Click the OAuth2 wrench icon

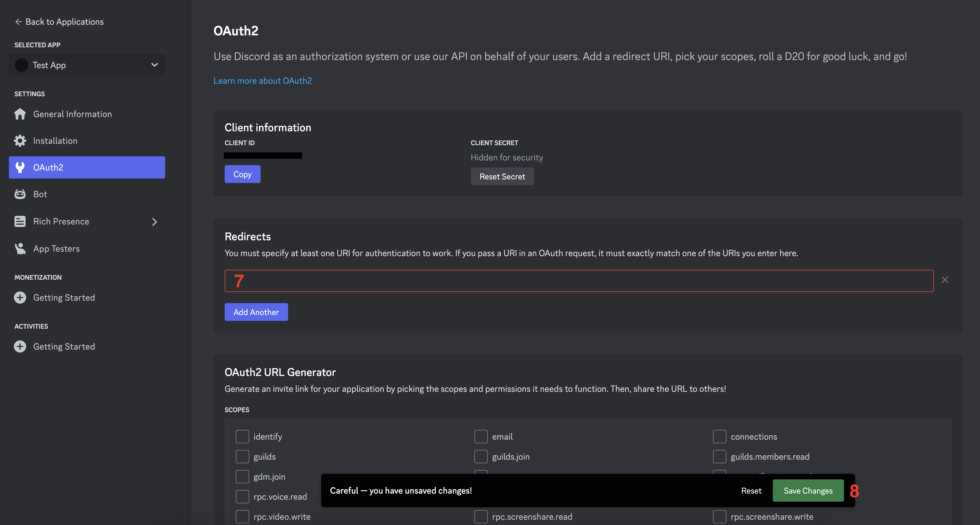click(20, 167)
